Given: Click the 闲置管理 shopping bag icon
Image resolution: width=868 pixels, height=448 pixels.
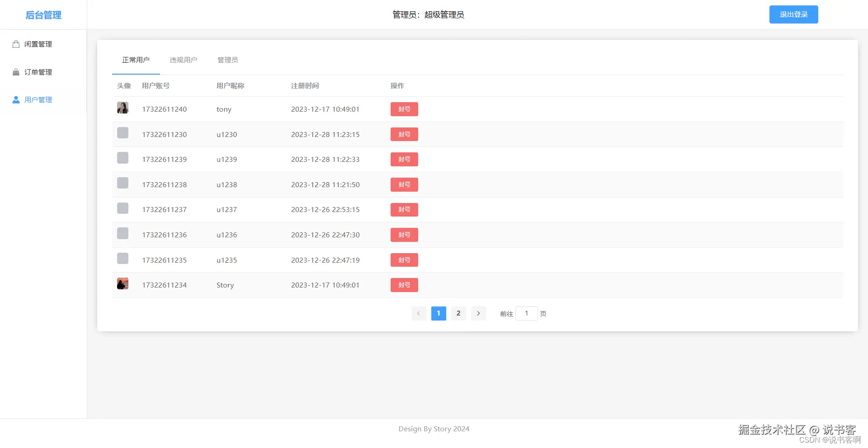Looking at the screenshot, I should point(16,44).
